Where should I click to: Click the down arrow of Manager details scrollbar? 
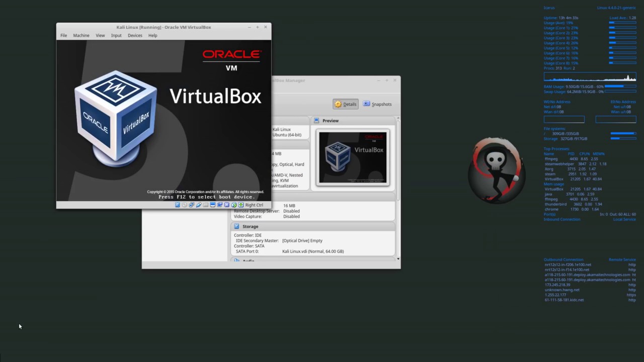398,258
